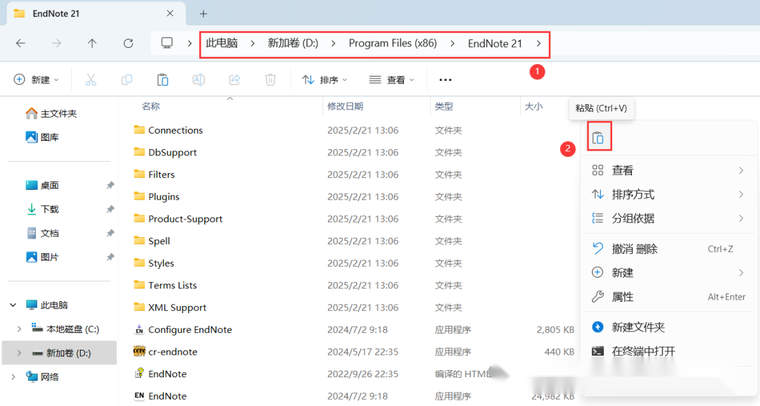Collapse the 此电脑 tree node
Viewport: 760px width, 406px height.
[13, 305]
